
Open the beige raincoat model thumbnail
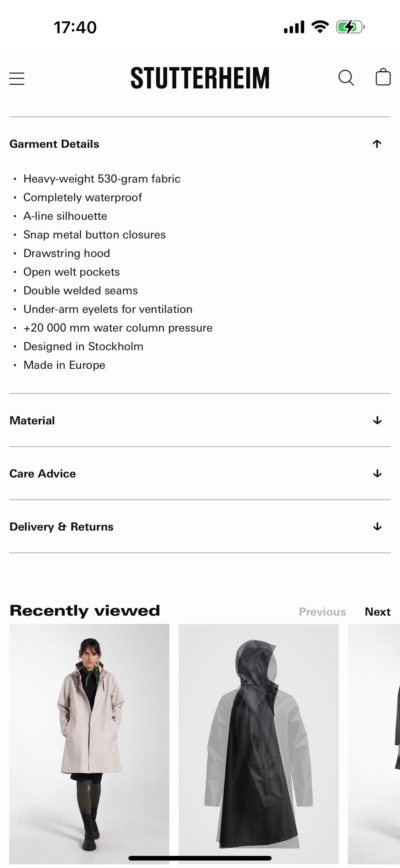coord(89,742)
